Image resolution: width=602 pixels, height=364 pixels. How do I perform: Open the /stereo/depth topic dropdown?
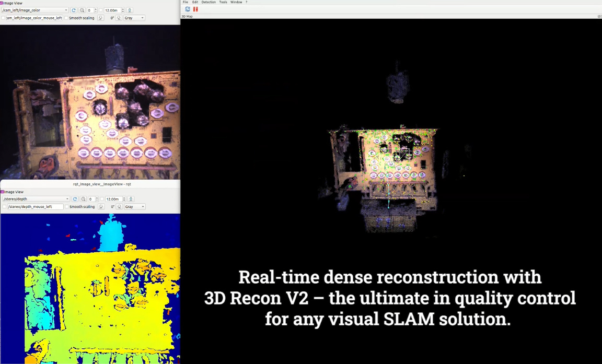(36, 198)
